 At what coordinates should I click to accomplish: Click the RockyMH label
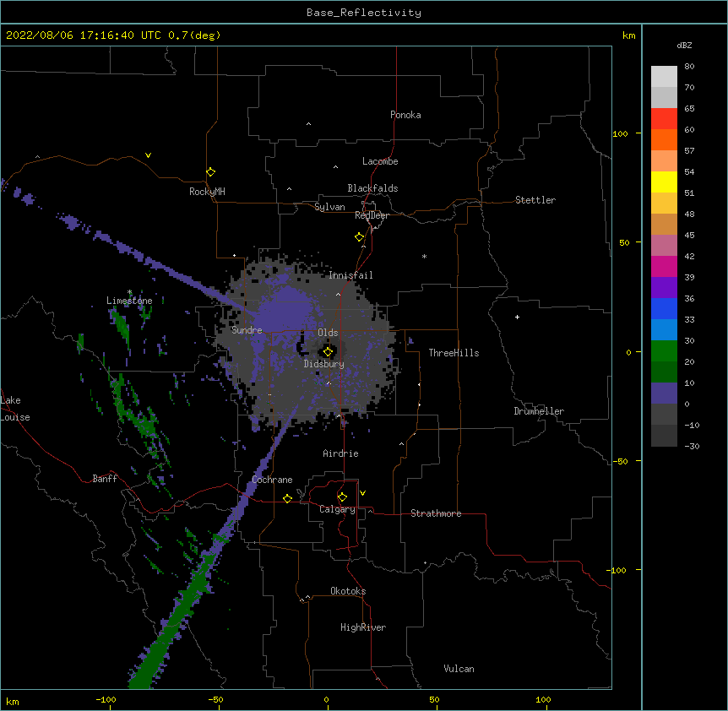pyautogui.click(x=207, y=192)
